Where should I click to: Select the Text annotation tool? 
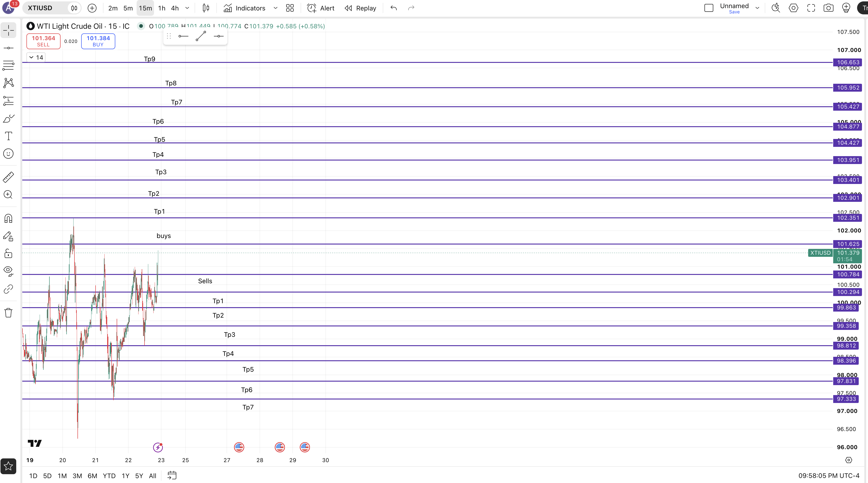point(8,136)
